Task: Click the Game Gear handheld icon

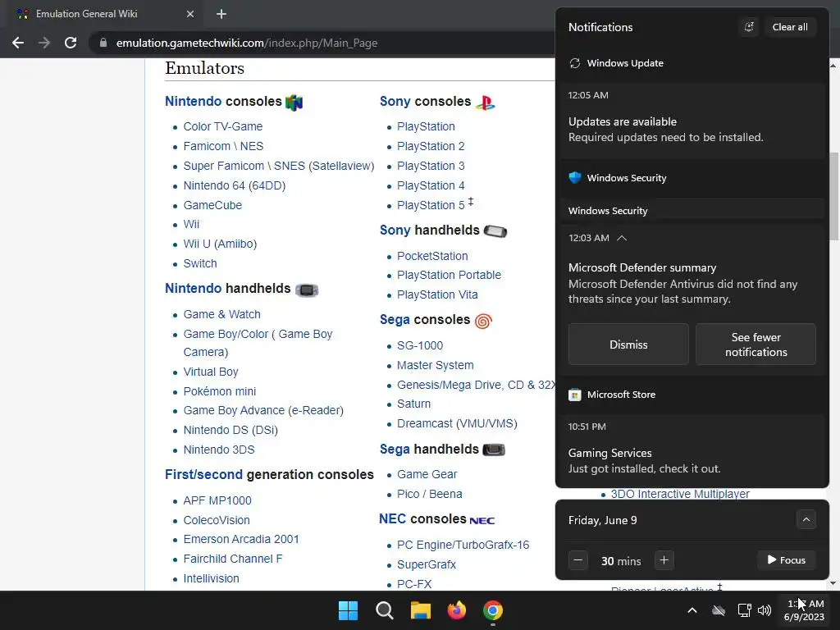Action: pyautogui.click(x=494, y=450)
